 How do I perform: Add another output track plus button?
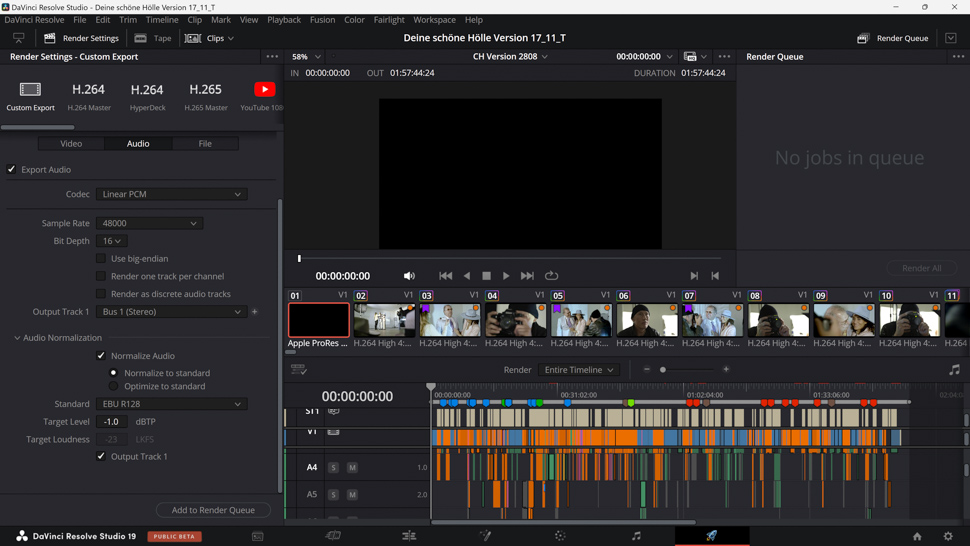coord(255,312)
